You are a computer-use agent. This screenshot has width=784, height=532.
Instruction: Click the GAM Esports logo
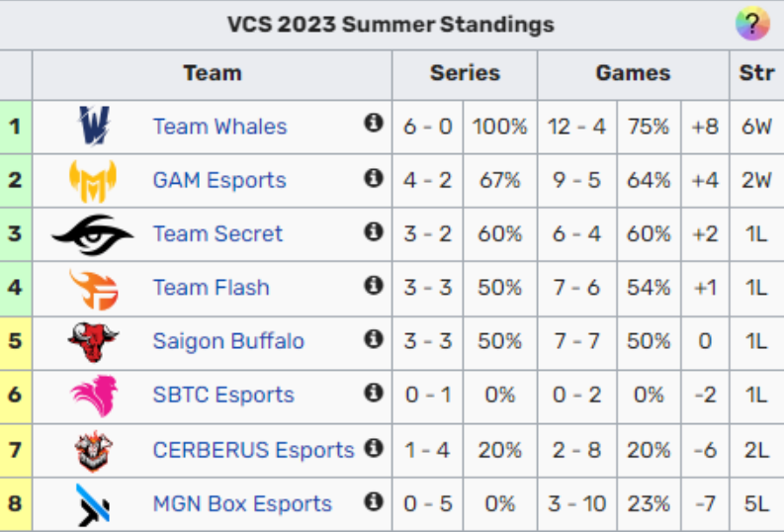pos(93,180)
